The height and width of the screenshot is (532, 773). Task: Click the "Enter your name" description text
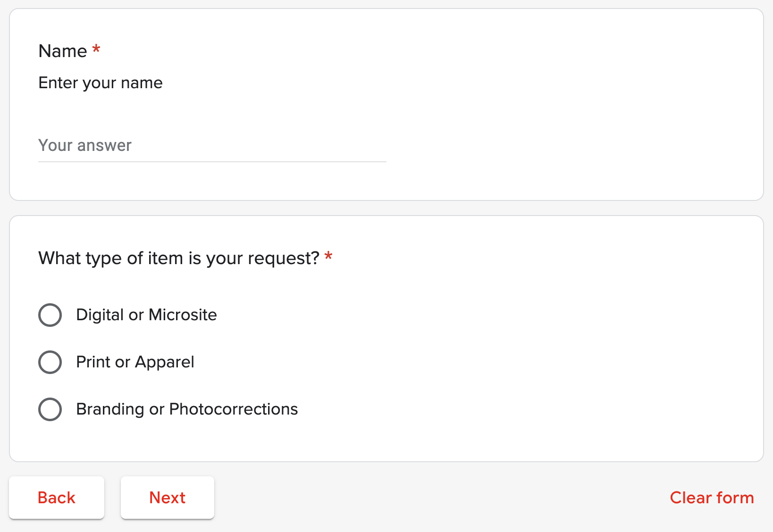click(101, 83)
